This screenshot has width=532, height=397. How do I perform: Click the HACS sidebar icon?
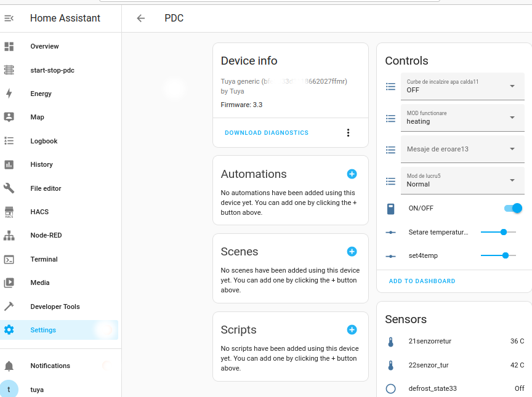9,212
